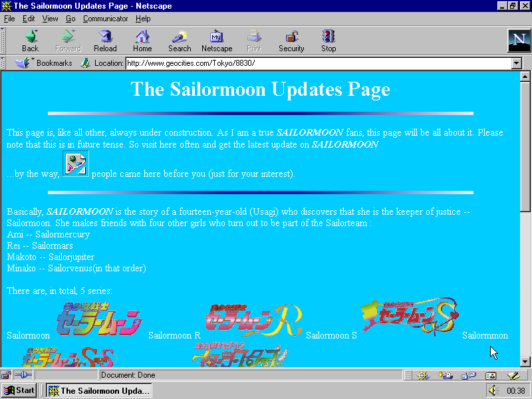Viewport: 532px width, 399px height.
Task: Open the Go menu
Action: 70,19
